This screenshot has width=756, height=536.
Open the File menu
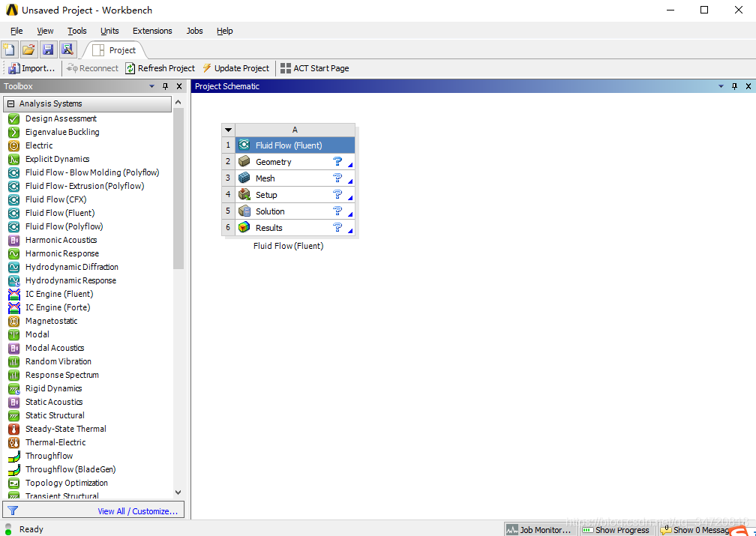click(16, 31)
